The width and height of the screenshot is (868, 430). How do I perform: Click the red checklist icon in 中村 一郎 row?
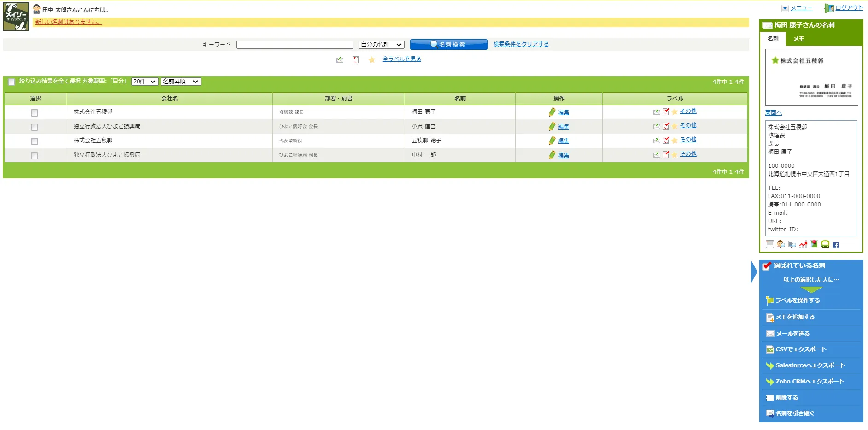point(666,155)
